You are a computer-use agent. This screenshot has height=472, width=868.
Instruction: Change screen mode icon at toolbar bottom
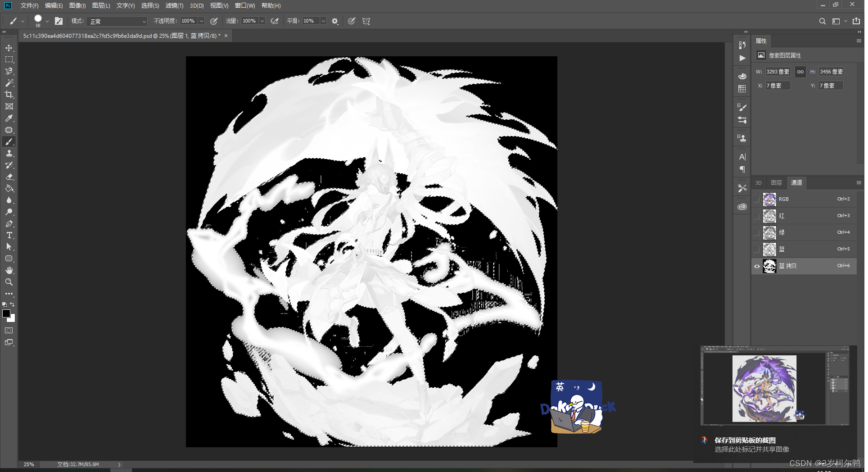[x=9, y=342]
